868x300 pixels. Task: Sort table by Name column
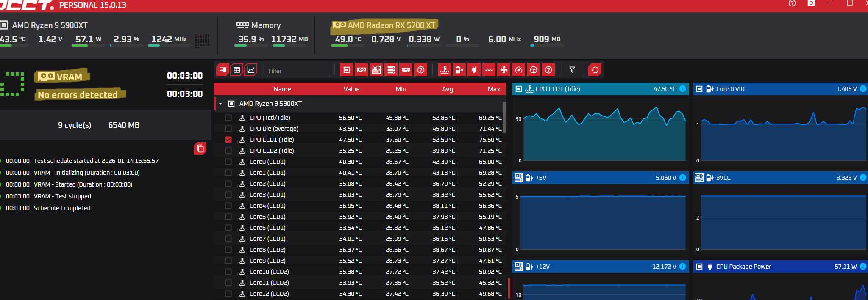point(282,89)
